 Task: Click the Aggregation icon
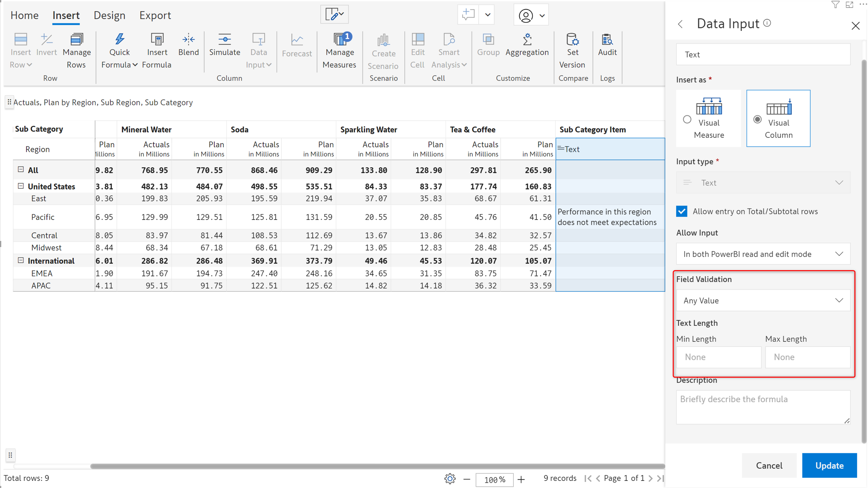527,40
